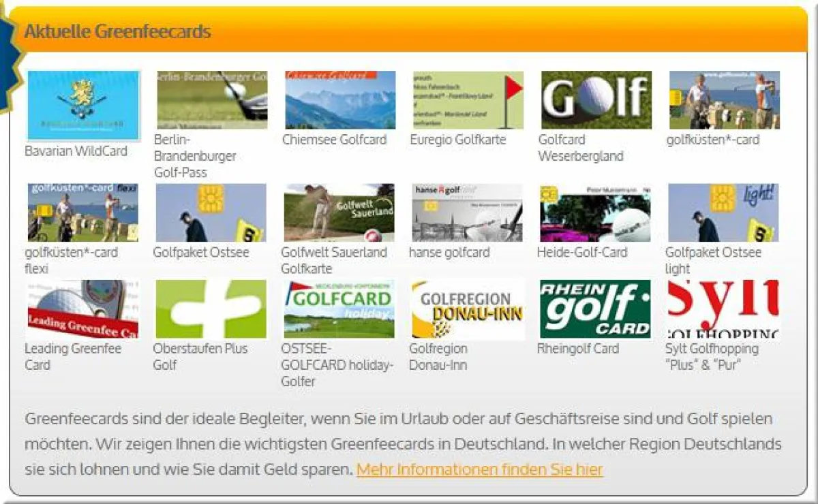The width and height of the screenshot is (818, 504).
Task: View the Golfregion Donau-Inn thumbnail
Action: click(x=466, y=308)
